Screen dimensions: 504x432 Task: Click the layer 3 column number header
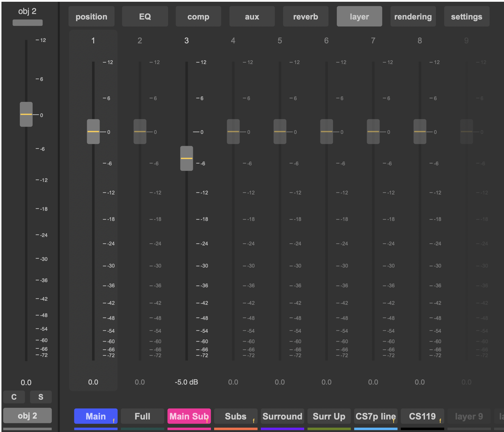[186, 40]
